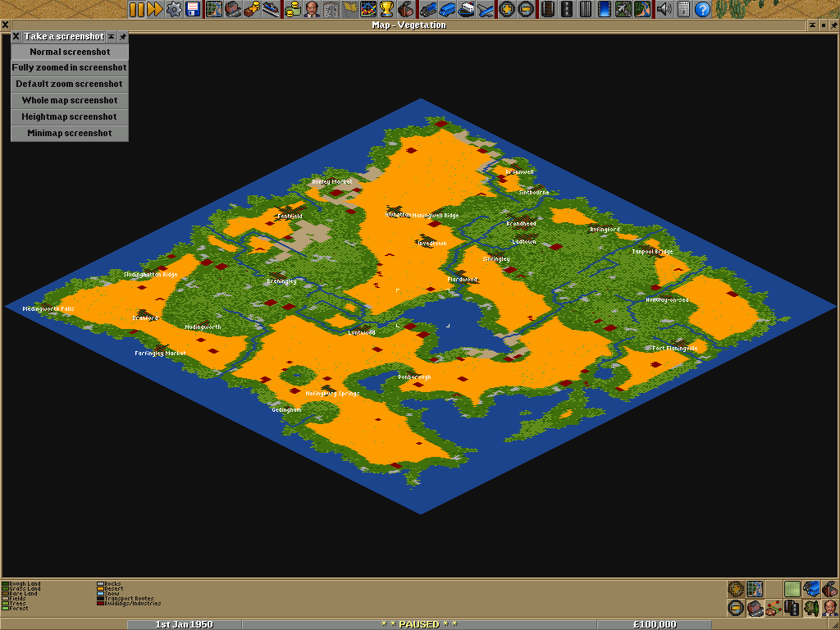Open company information portrait icon
This screenshot has height=630, width=840.
click(311, 9)
